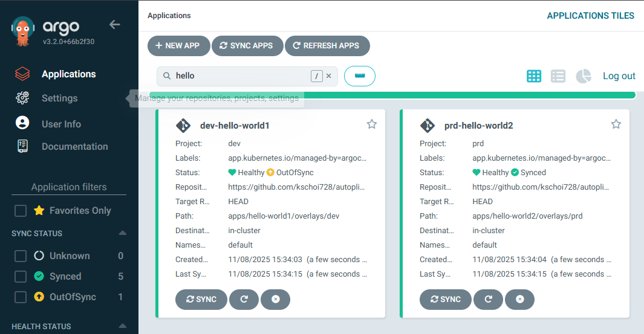Viewport: 644px width, 334px height.
Task: Click Synced check icon on prd-hello-world2
Action: (x=515, y=172)
